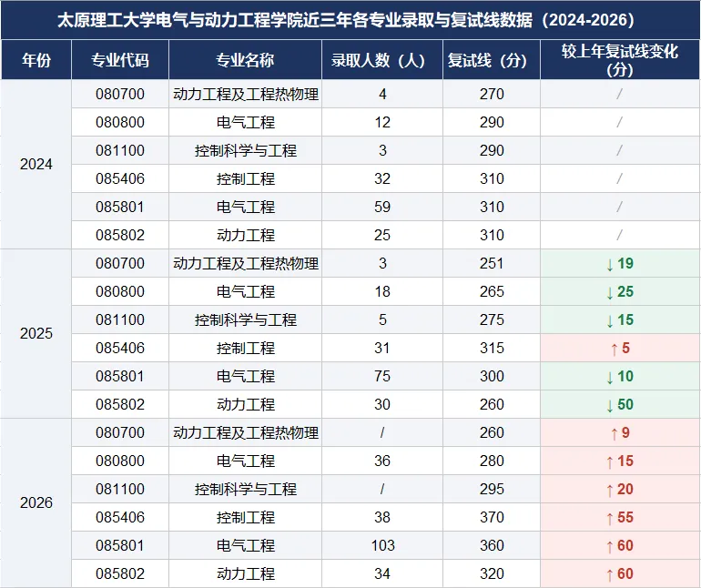Click 动力工程及工程热物理 in the 2026 section

coord(246,432)
